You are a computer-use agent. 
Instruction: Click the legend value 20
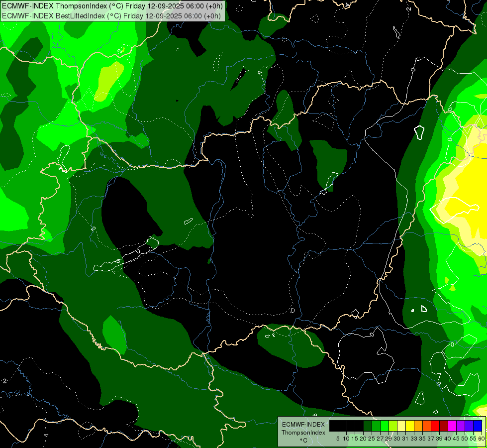click(x=363, y=439)
